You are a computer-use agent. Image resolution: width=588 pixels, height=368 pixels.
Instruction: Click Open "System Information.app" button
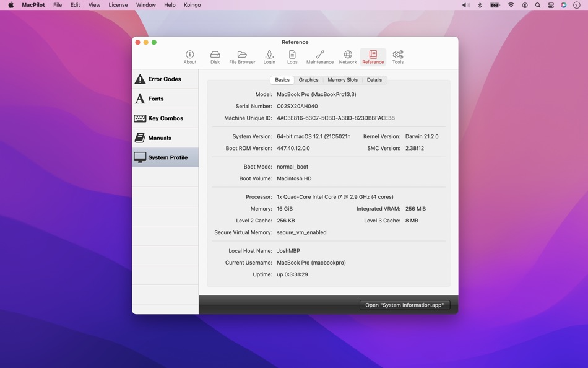(x=405, y=305)
